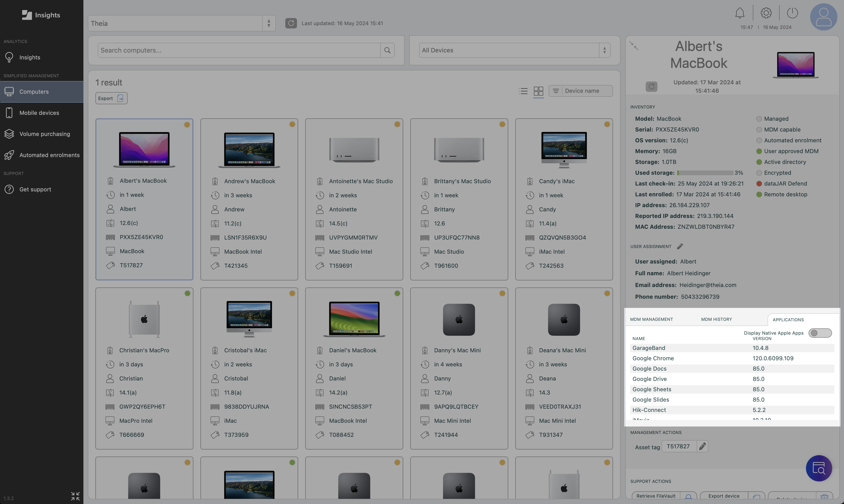Click Theia dropdown stepper arrows
This screenshot has height=504, width=844.
tap(269, 23)
